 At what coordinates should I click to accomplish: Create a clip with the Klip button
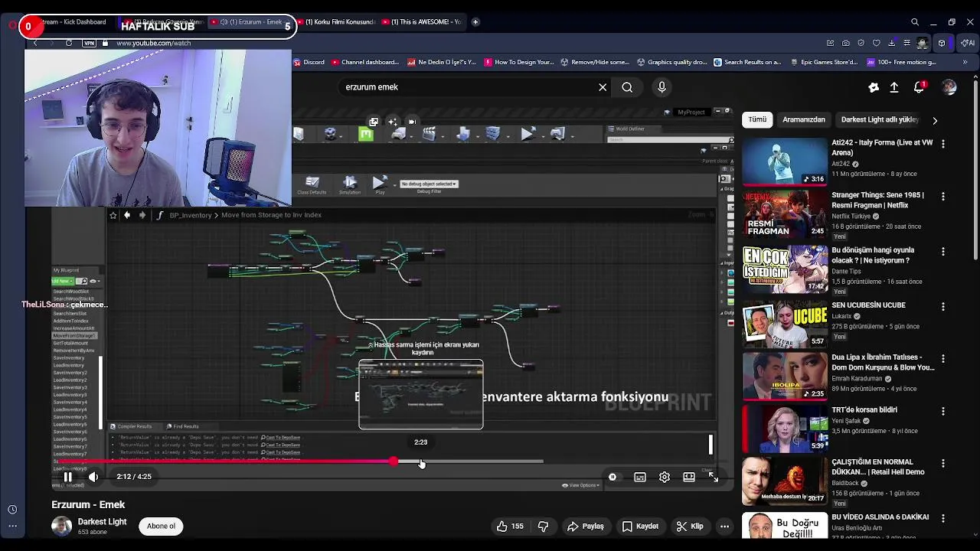tap(690, 526)
